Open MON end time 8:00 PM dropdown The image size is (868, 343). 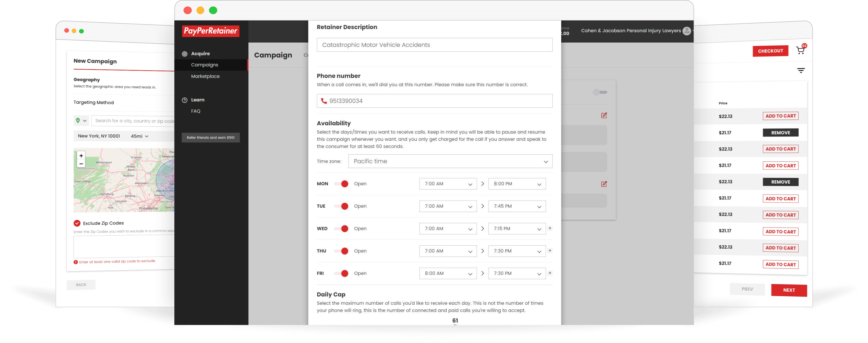coord(517,184)
